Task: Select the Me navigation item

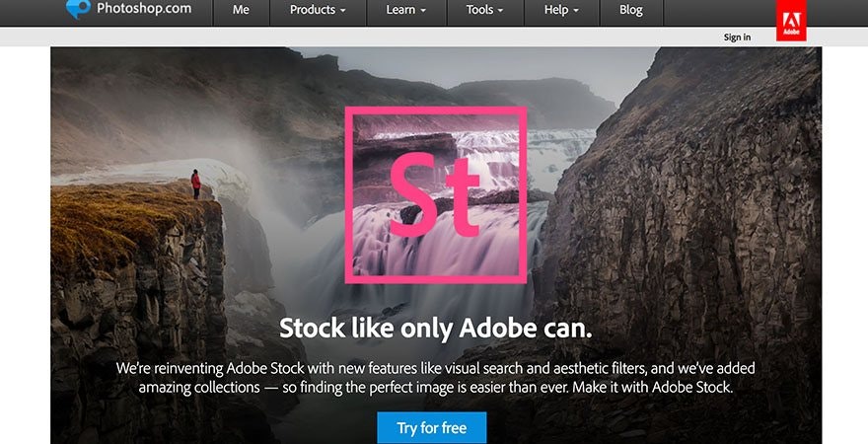Action: point(240,11)
